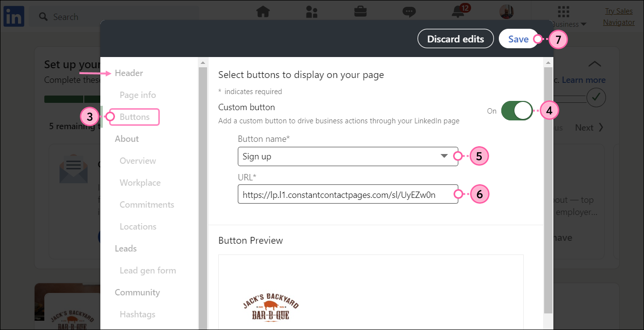Click the progress checkmark circle
The image size is (644, 330).
pyautogui.click(x=596, y=97)
